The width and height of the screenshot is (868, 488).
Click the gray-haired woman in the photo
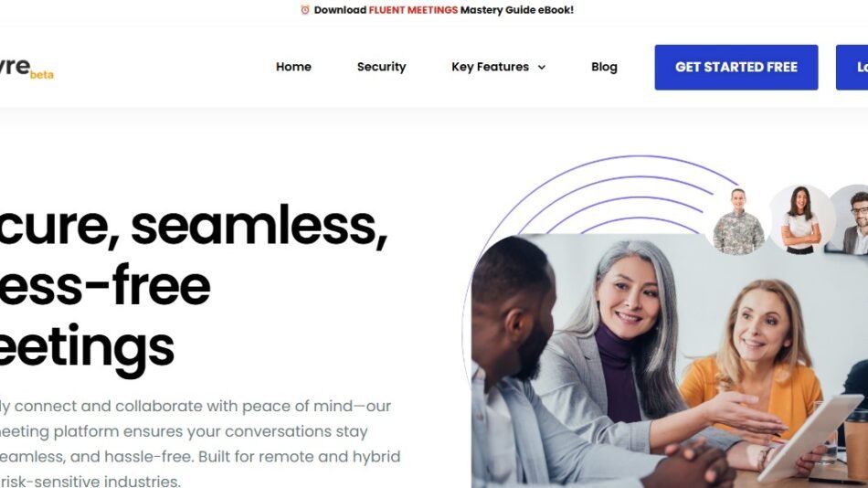pyautogui.click(x=619, y=333)
